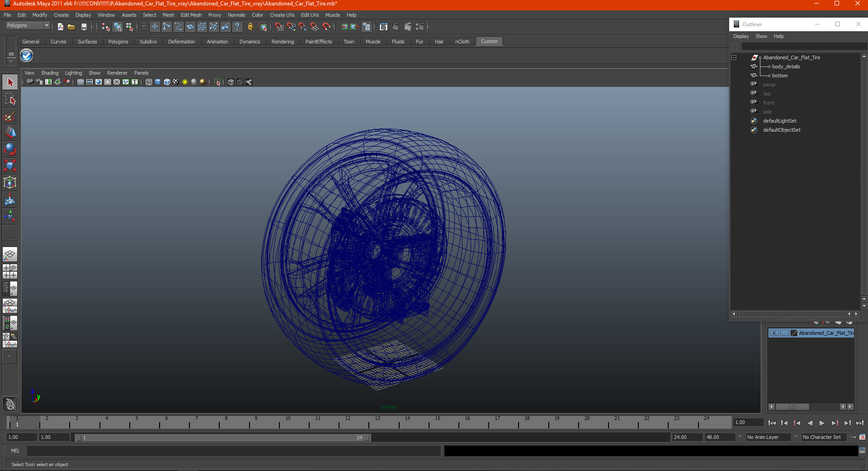Select bottom node in the Outliner
This screenshot has width=868, height=471.
click(x=779, y=76)
